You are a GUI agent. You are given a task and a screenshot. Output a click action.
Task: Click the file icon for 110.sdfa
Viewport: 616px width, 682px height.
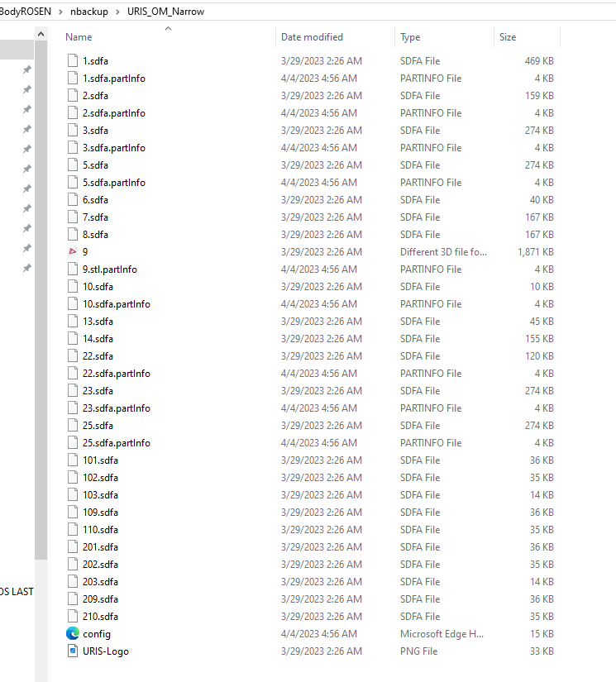click(73, 530)
